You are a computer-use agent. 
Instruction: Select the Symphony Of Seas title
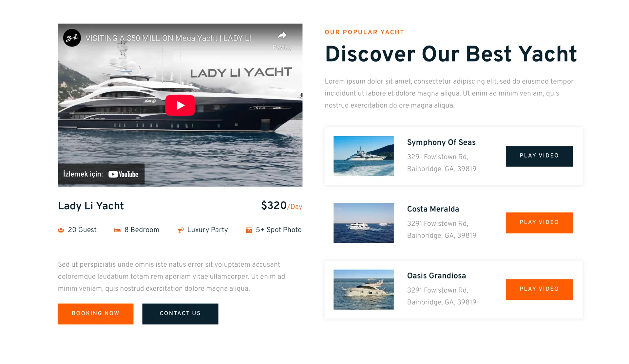[x=441, y=143]
